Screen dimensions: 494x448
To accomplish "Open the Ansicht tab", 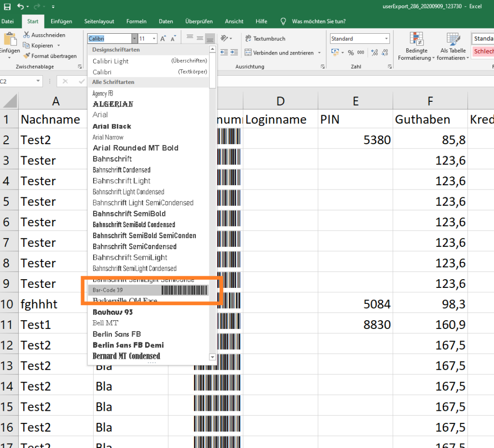I will pyautogui.click(x=234, y=21).
